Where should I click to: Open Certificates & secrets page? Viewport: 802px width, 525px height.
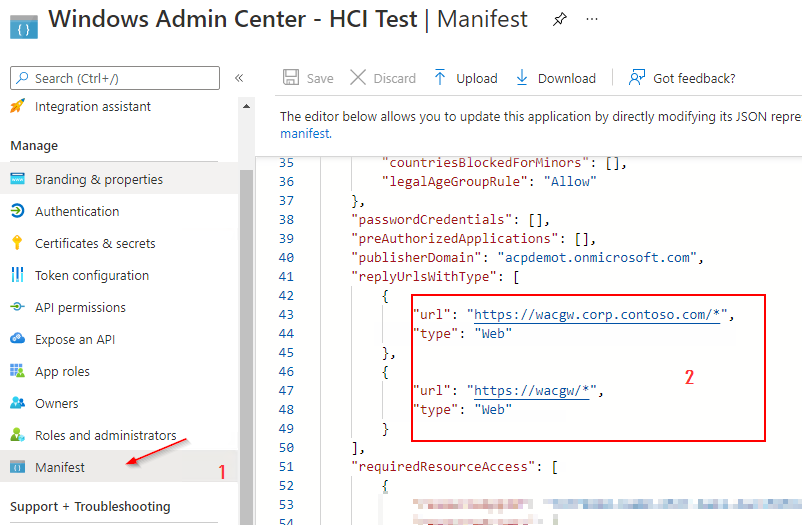click(x=95, y=244)
